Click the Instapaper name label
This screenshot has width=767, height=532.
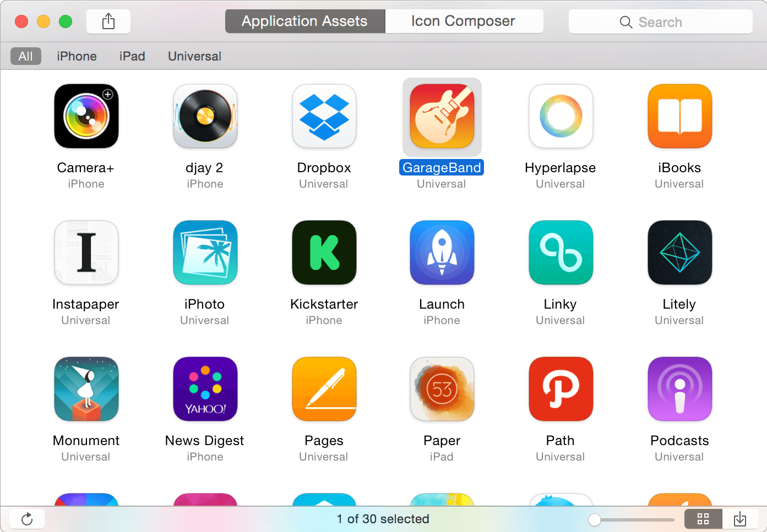coord(86,304)
